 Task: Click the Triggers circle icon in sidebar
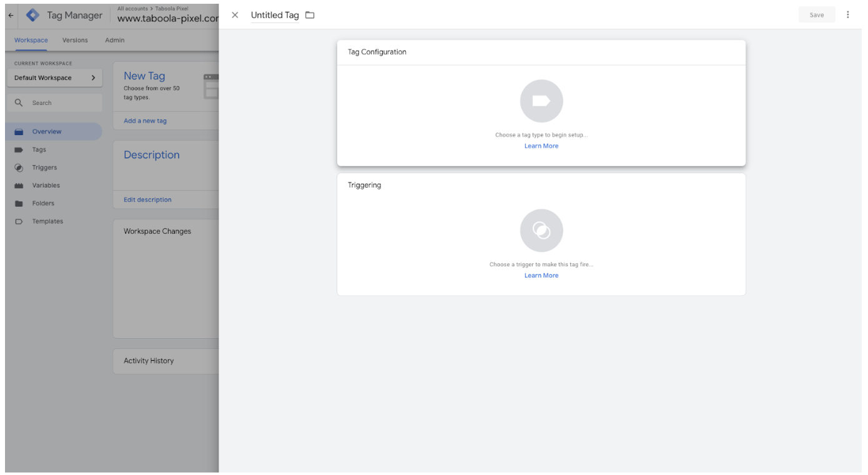coord(19,167)
